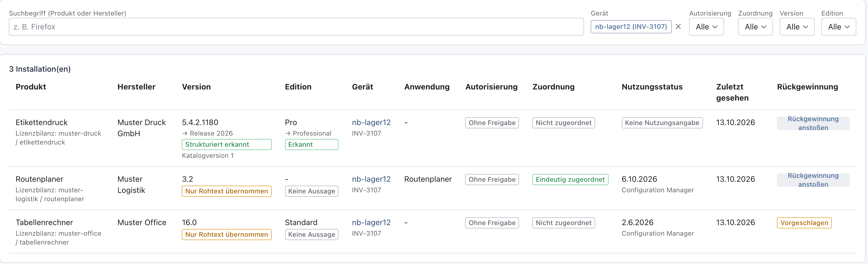Screen dimensions: 868x264
Task: Click Keine Aussage badge in Tabellenrechner row
Action: [311, 234]
